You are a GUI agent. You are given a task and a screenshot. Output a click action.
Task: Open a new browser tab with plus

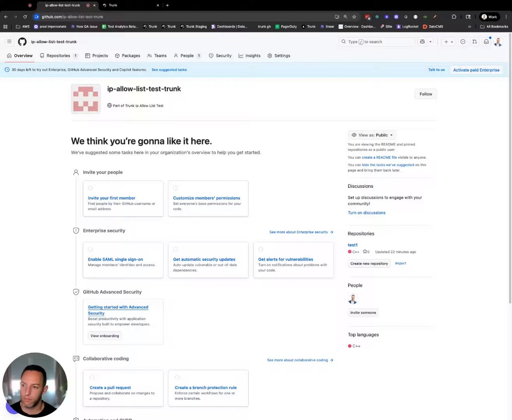167,5
